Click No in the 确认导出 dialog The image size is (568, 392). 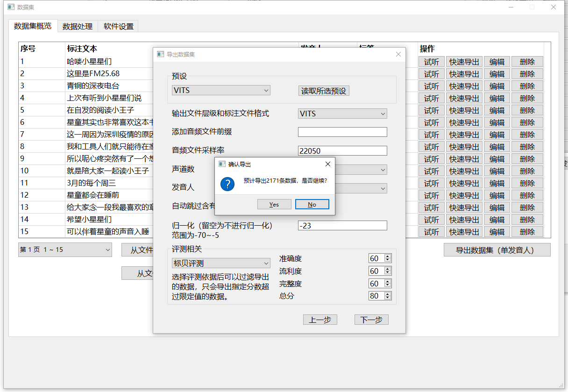[x=312, y=204]
